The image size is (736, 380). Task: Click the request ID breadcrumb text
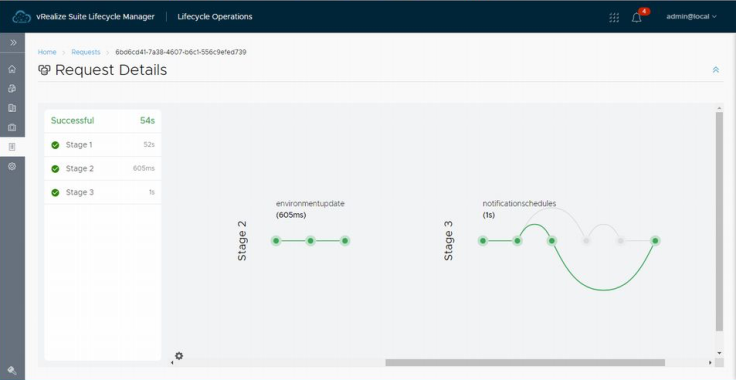click(181, 52)
